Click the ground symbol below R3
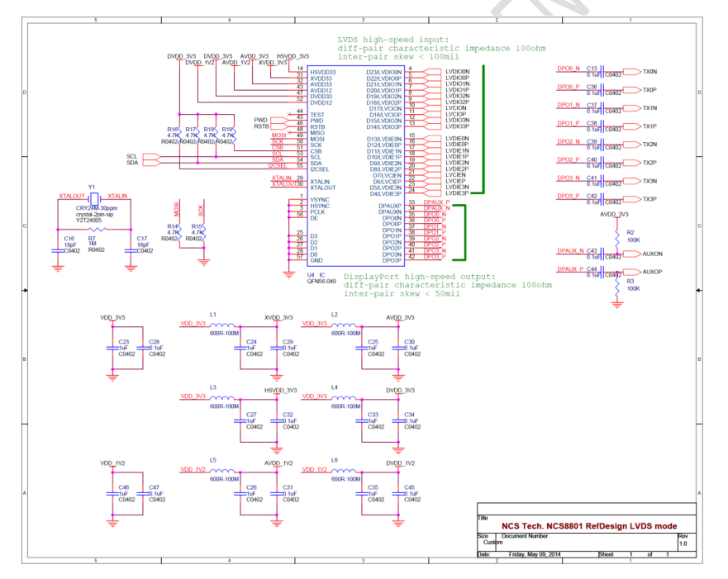This screenshot has width=728, height=579. tap(617, 304)
